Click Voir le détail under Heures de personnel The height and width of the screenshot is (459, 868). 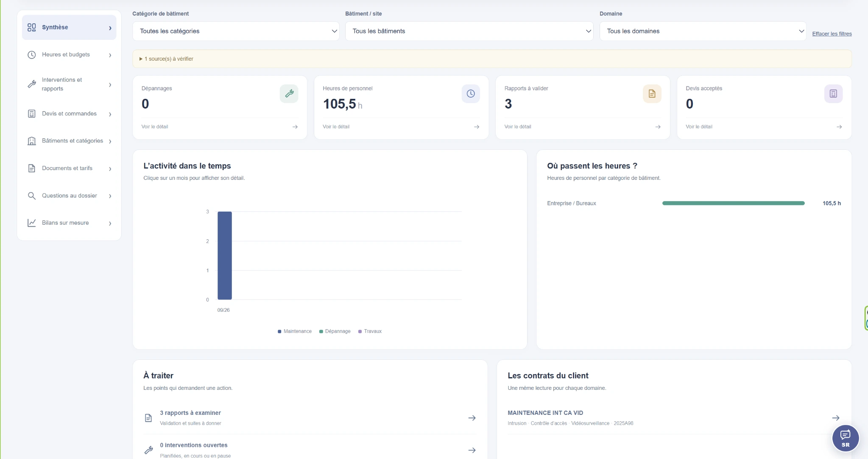(x=336, y=127)
